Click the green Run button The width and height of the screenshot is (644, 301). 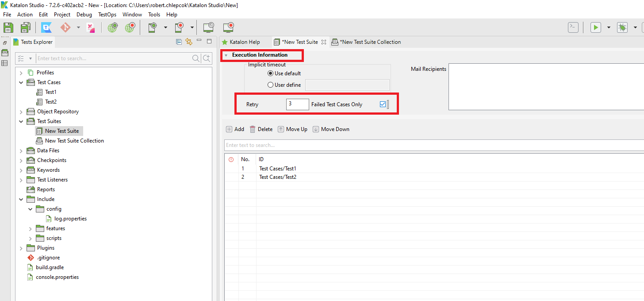(596, 27)
